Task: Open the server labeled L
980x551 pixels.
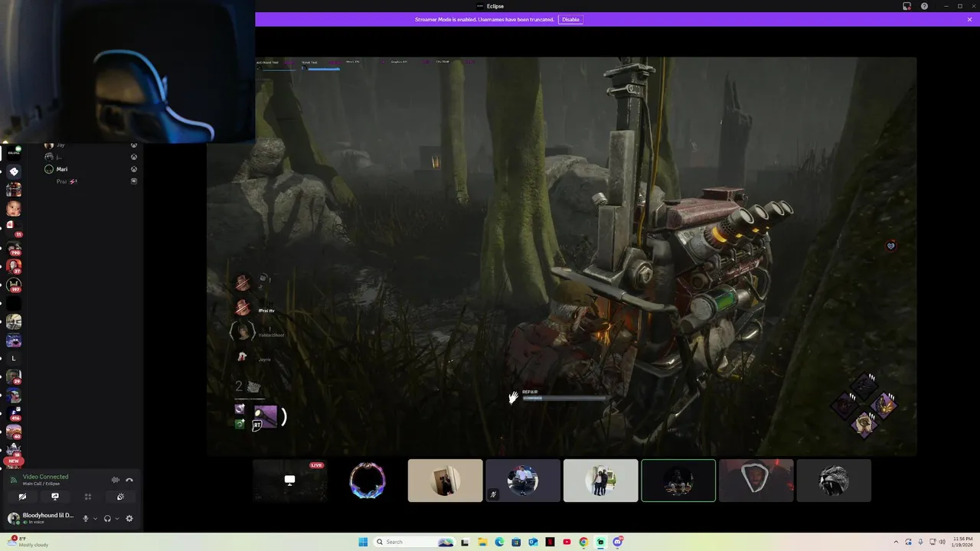Action: pos(14,358)
